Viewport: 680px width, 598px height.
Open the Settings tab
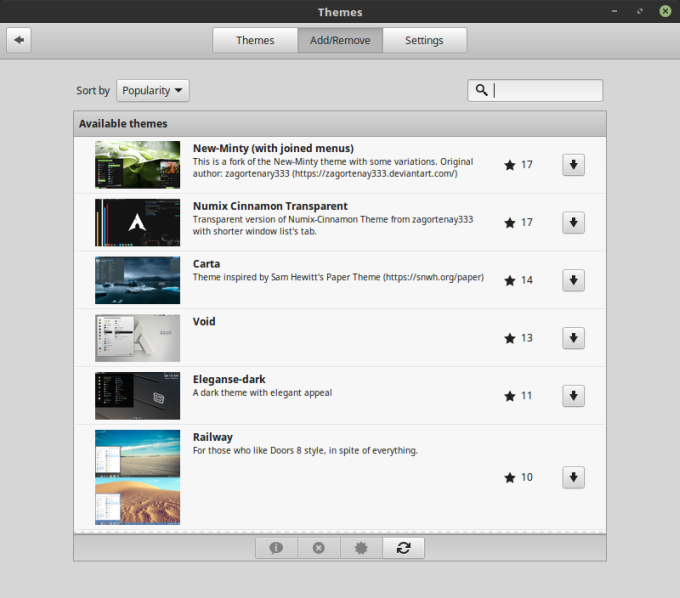[424, 41]
